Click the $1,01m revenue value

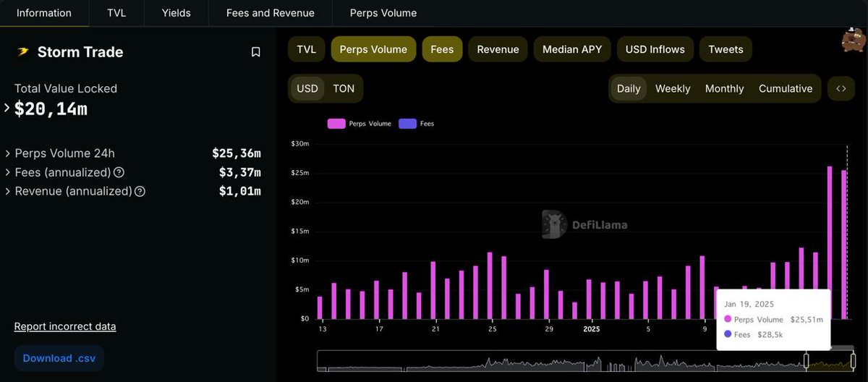pyautogui.click(x=240, y=192)
